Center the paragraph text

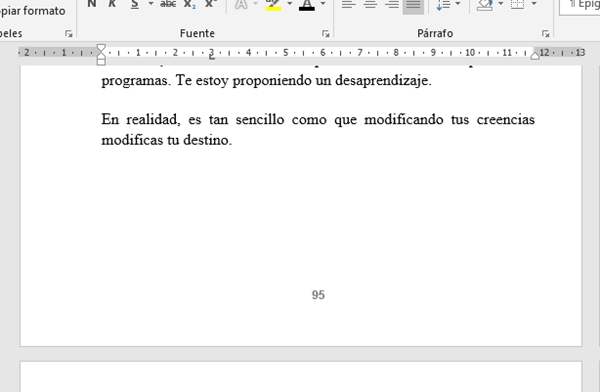pos(370,4)
